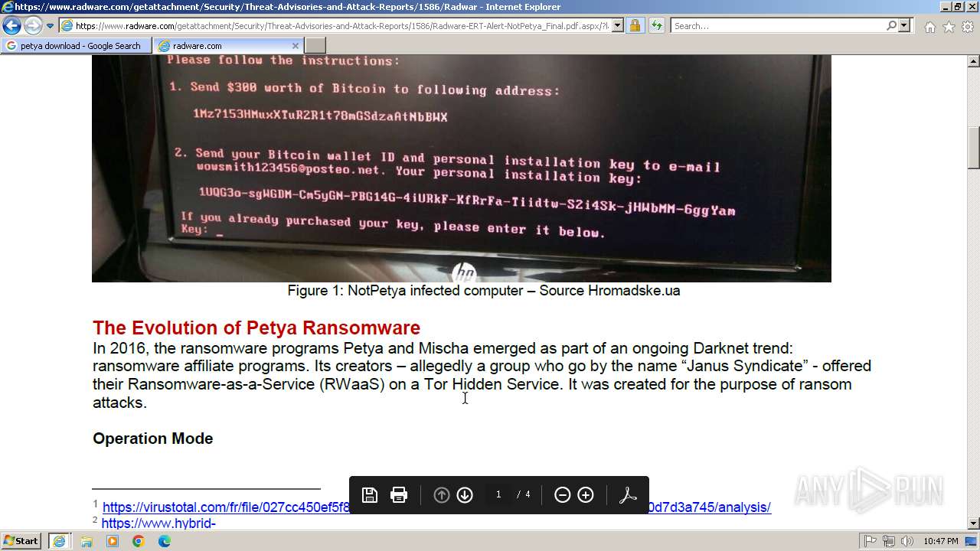Click the browser Forward button
The image size is (980, 551).
[x=33, y=26]
